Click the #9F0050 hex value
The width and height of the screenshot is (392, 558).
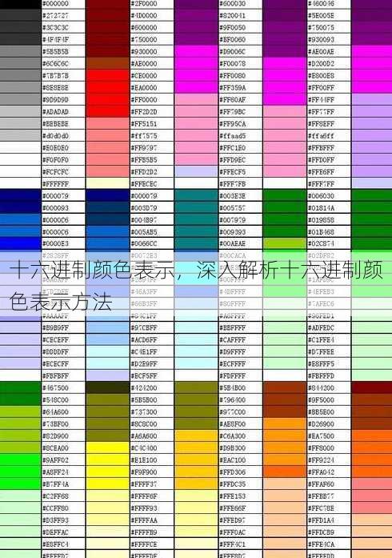tap(232, 27)
